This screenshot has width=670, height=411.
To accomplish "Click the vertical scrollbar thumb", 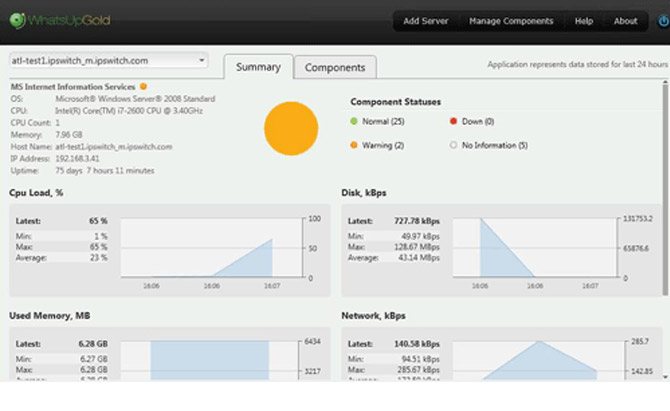I will [x=665, y=189].
